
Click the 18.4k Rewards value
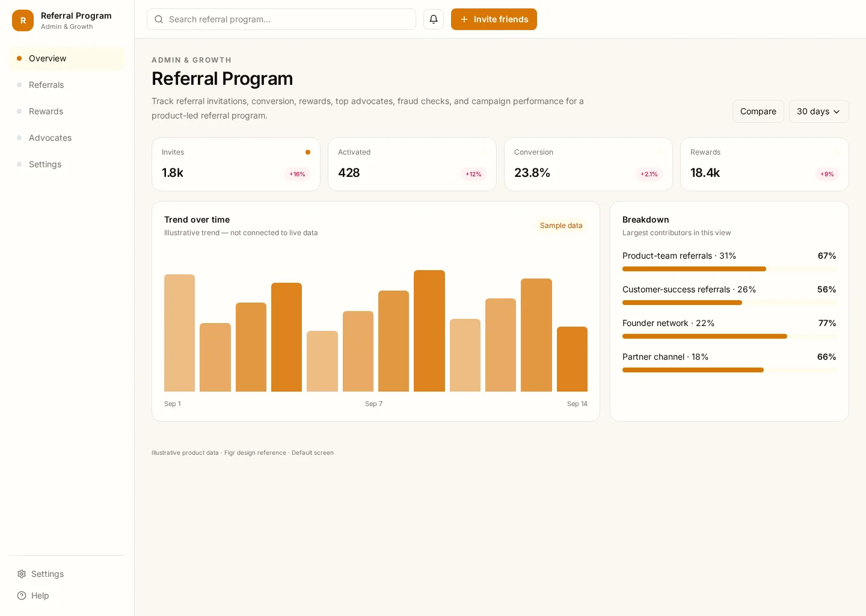click(x=705, y=173)
